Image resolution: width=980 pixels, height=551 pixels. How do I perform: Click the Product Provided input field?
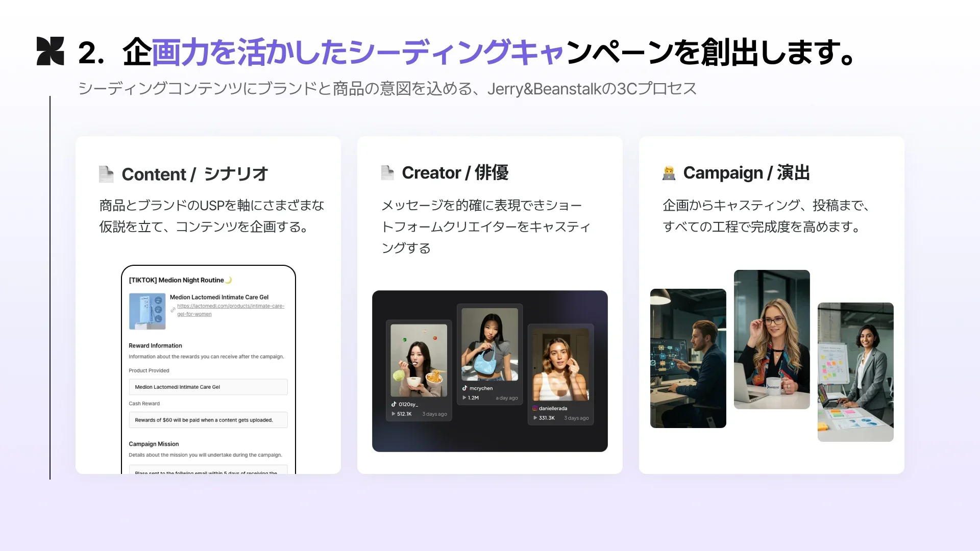[208, 387]
